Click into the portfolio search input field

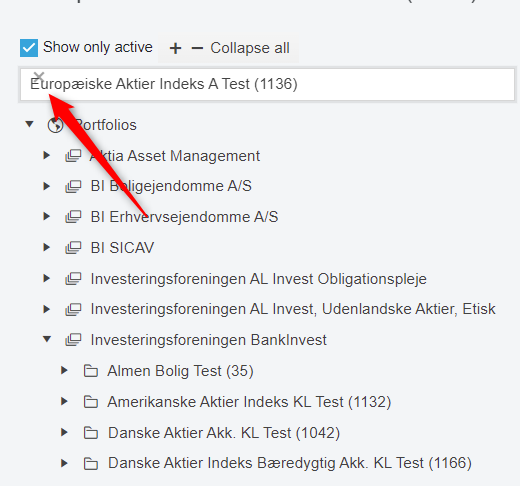[x=267, y=84]
